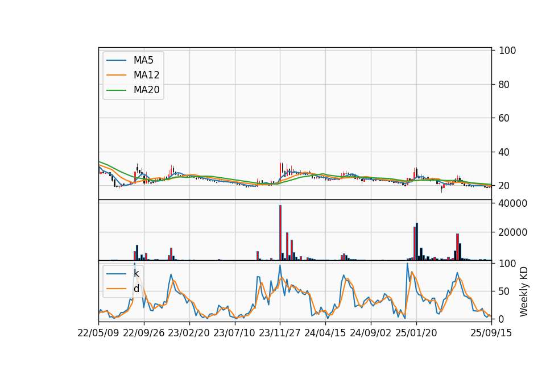Viewport: 546px width, 392px height.
Task: Click the tallest volume bar near 23/11/27
Action: 280,233
